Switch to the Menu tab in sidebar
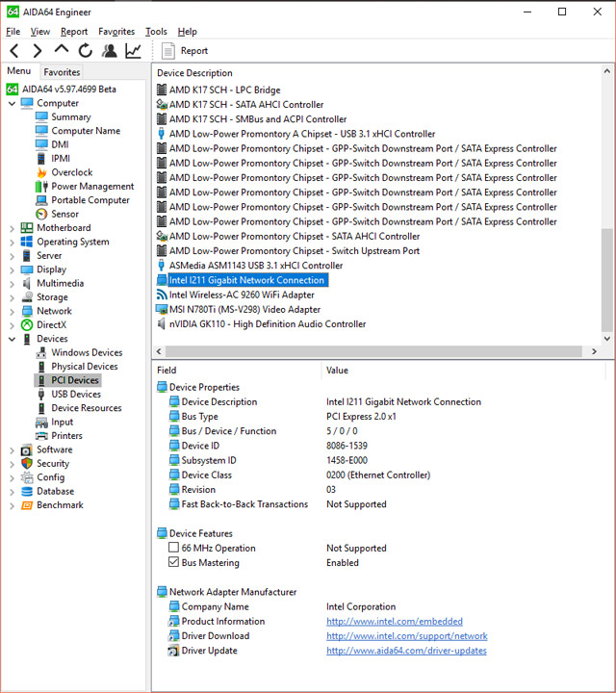Screen dimensions: 616x693 [19, 71]
